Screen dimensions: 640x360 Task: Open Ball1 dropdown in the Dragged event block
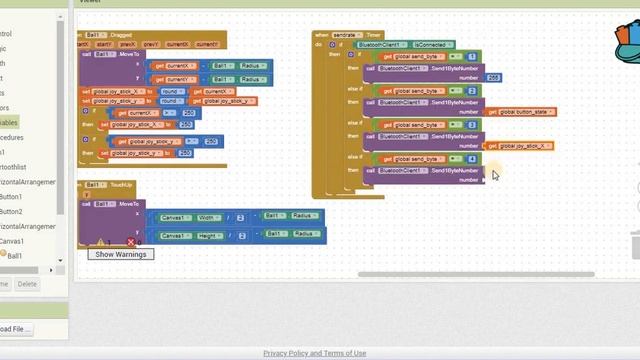(x=96, y=35)
